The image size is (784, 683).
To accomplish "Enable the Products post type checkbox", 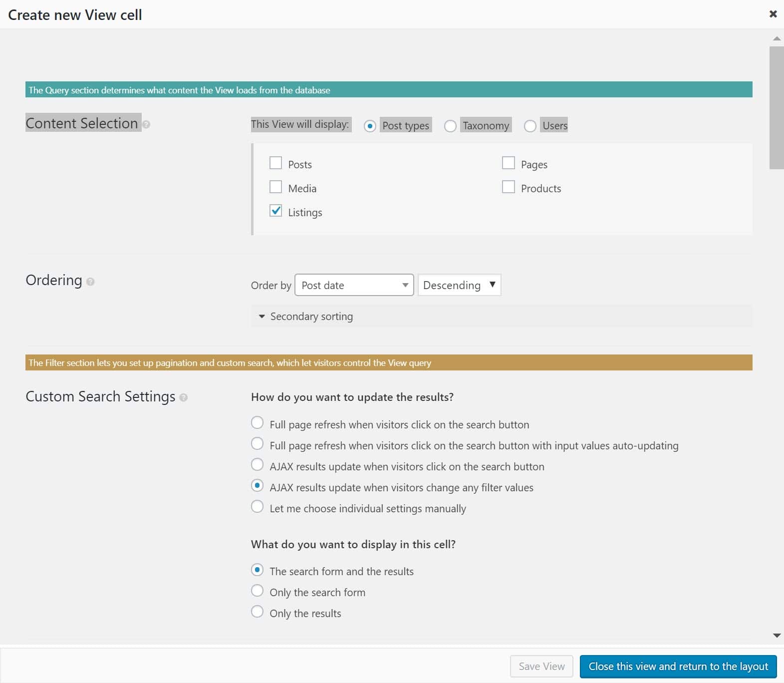I will coord(508,187).
